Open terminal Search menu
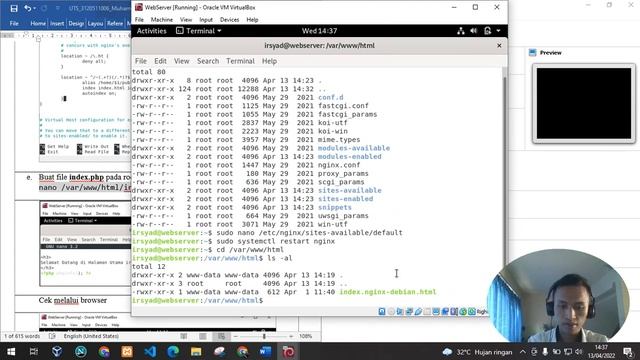 (208, 61)
